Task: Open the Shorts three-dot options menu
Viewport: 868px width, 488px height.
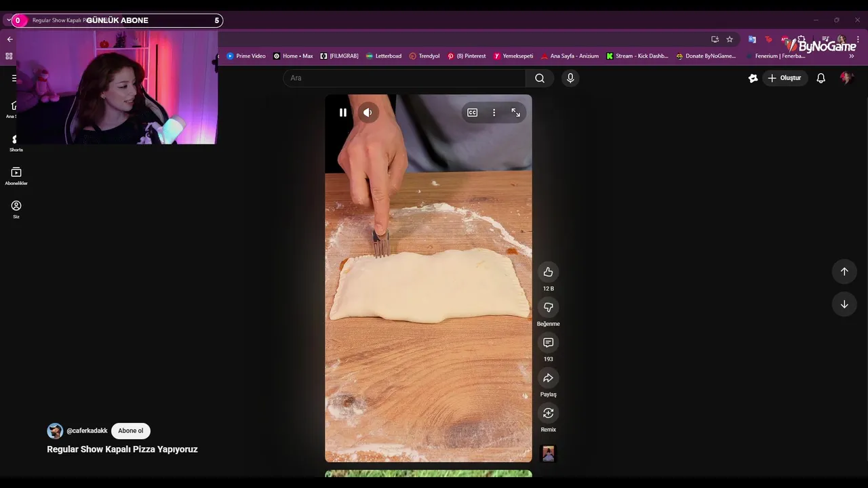Action: click(494, 113)
